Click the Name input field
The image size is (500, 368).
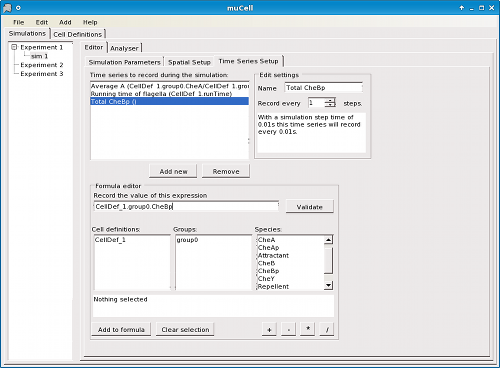pyautogui.click(x=323, y=88)
